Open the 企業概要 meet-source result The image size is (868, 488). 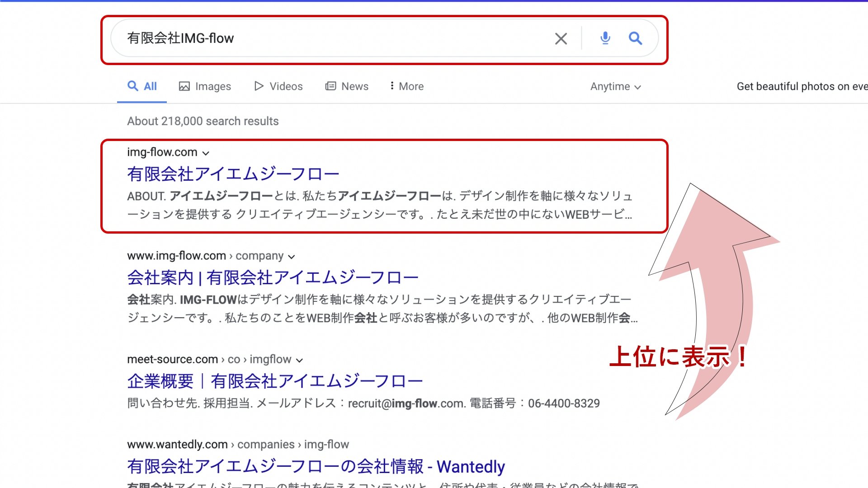[274, 381]
